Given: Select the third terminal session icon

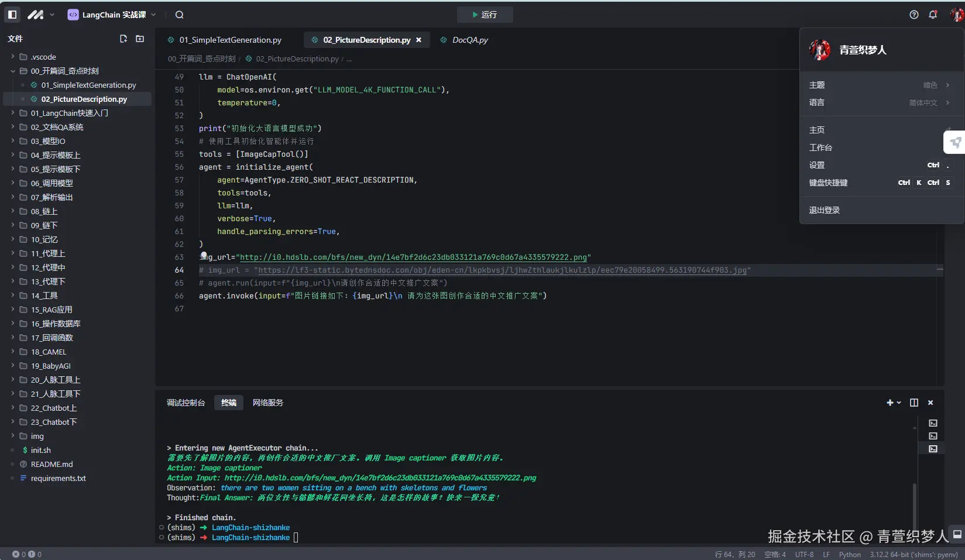Looking at the screenshot, I should click(x=933, y=449).
